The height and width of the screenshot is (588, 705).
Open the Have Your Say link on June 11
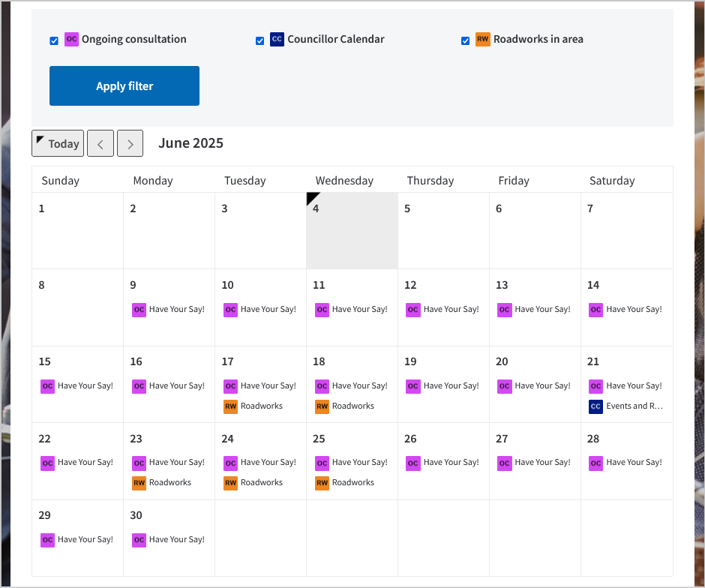(x=358, y=309)
